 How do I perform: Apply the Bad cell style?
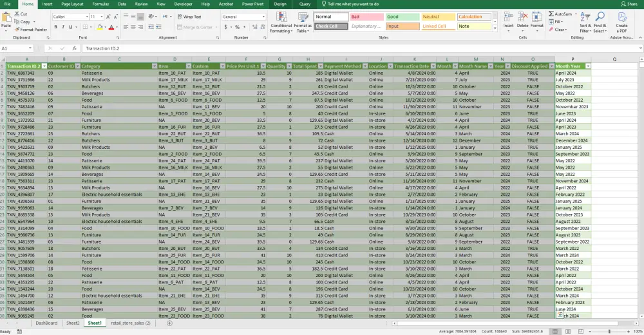coord(367,17)
